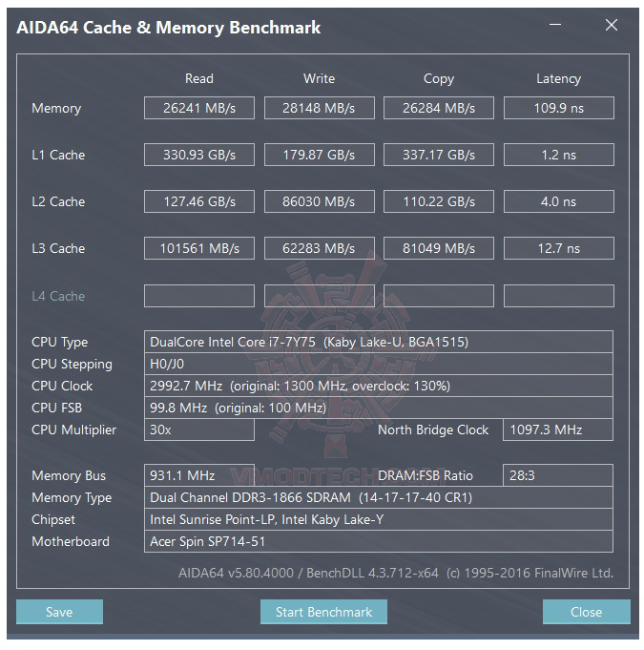This screenshot has width=644, height=650.
Task: Select L2 Cache Latency 4.0 ns
Action: (x=559, y=201)
